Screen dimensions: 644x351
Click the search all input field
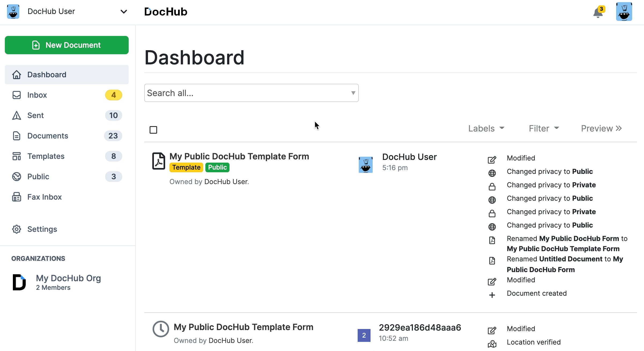[251, 93]
